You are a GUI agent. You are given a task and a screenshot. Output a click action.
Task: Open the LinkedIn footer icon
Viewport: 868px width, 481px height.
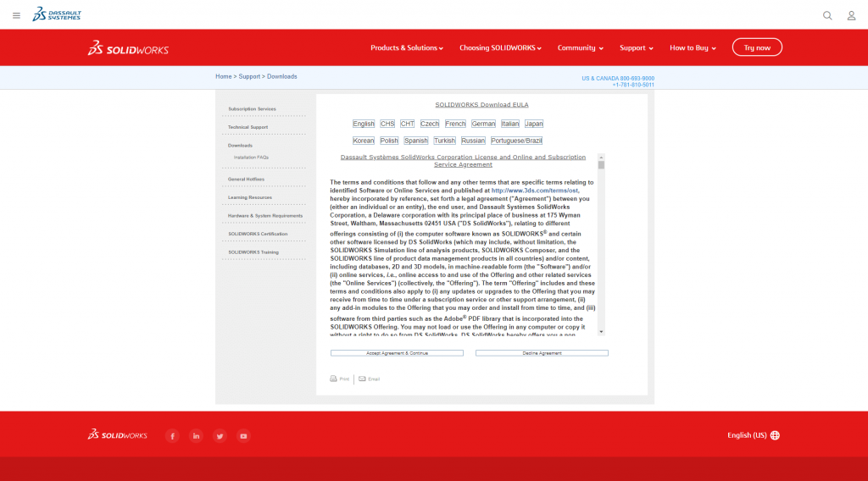pyautogui.click(x=197, y=436)
